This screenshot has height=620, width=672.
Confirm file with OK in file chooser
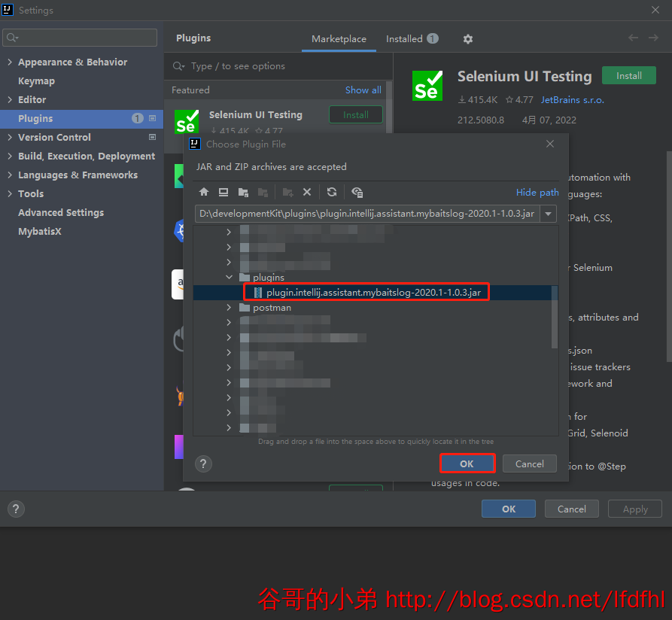(467, 463)
